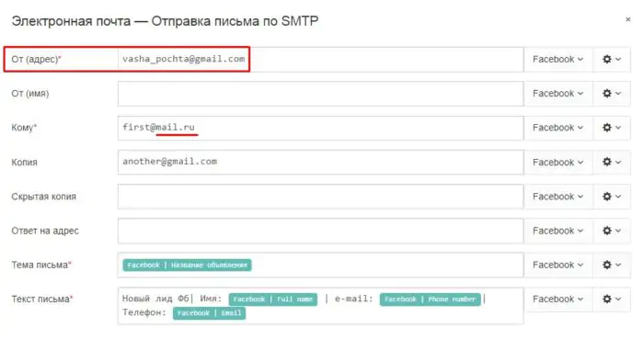Select the Facebook | Full name tag
The width and height of the screenshot is (644, 339).
[x=273, y=299]
